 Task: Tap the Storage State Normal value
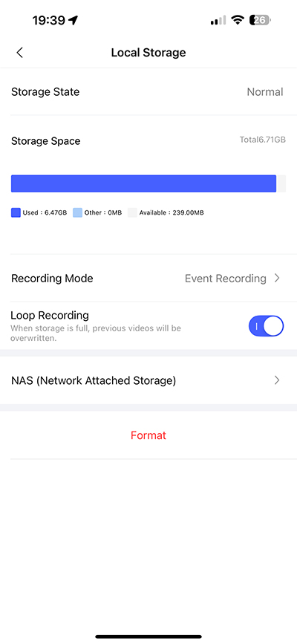coord(265,92)
